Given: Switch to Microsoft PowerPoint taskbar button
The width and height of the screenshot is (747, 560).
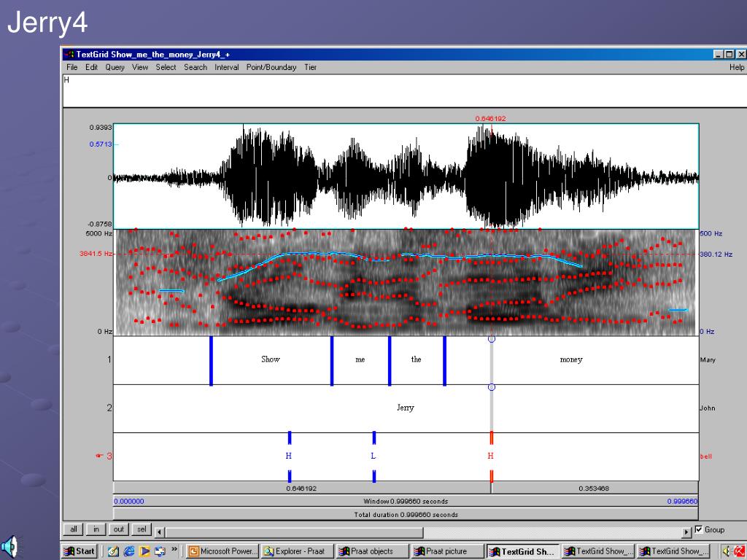Looking at the screenshot, I should point(222,551).
